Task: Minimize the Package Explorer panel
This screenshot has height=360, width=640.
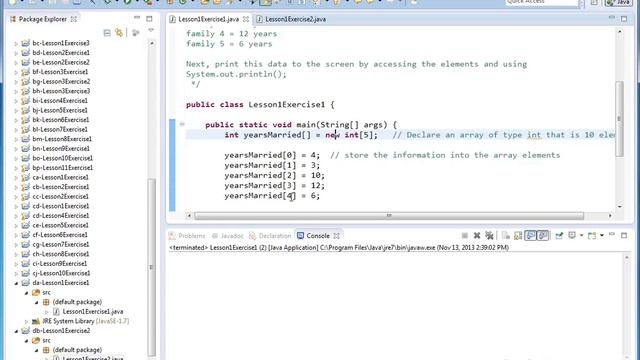Action: click(x=137, y=18)
